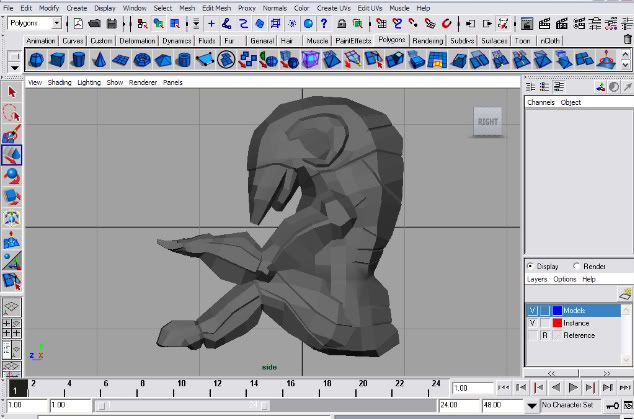
Task: Click the blue Models layer color swatch
Action: pos(557,310)
